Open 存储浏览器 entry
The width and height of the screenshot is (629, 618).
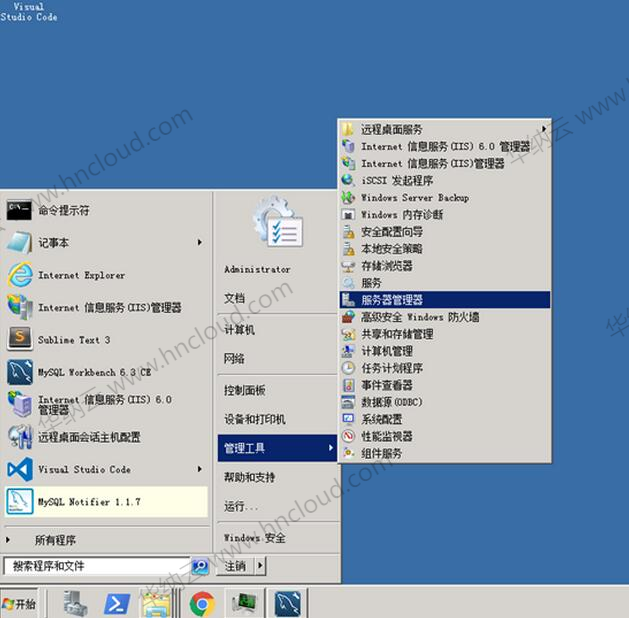(x=445, y=265)
